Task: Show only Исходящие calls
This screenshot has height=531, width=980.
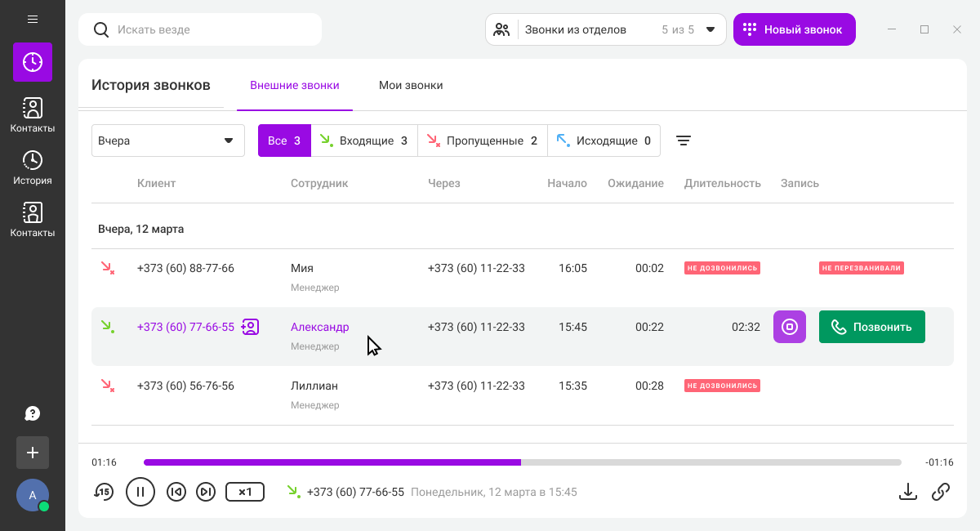Action: 604,141
